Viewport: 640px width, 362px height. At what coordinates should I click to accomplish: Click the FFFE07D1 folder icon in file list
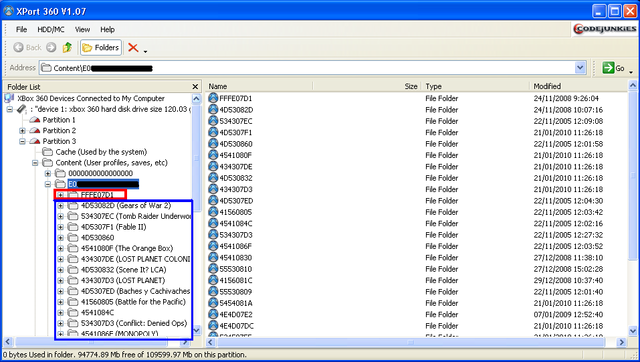pyautogui.click(x=213, y=98)
